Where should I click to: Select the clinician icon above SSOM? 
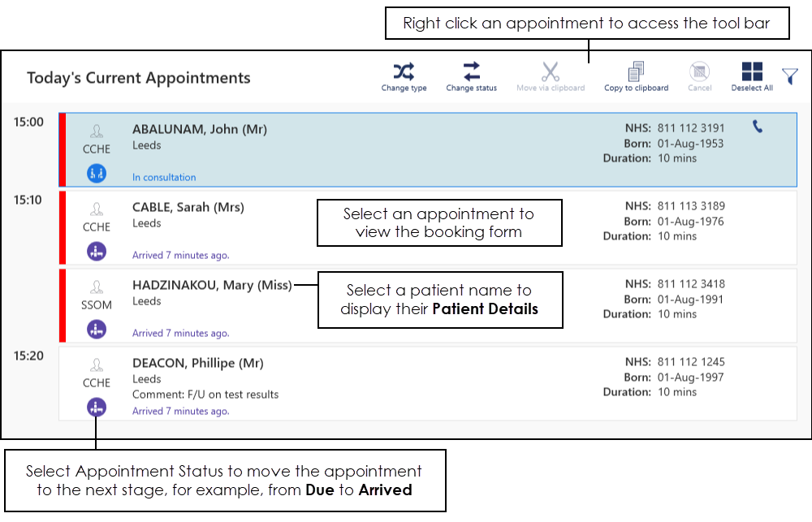point(97,287)
